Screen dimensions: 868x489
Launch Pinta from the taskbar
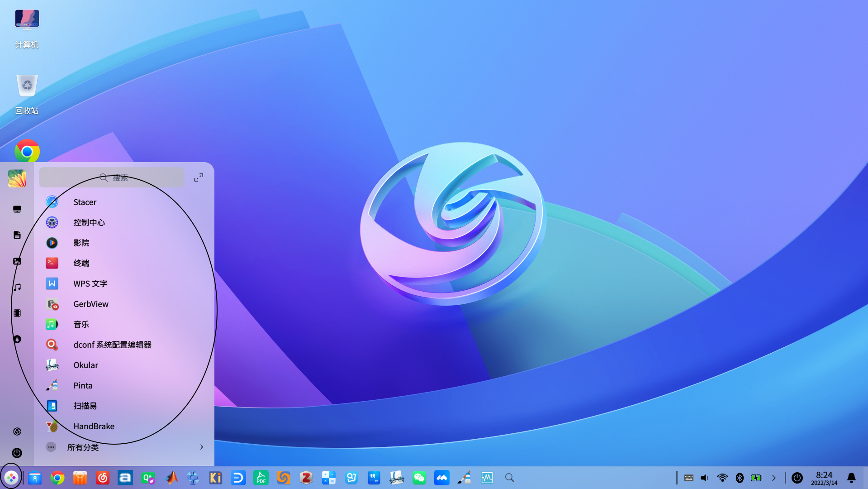coord(465,478)
